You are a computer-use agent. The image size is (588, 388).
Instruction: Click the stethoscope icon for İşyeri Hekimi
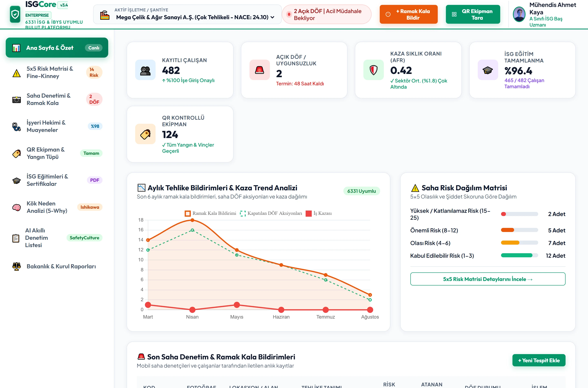17,127
